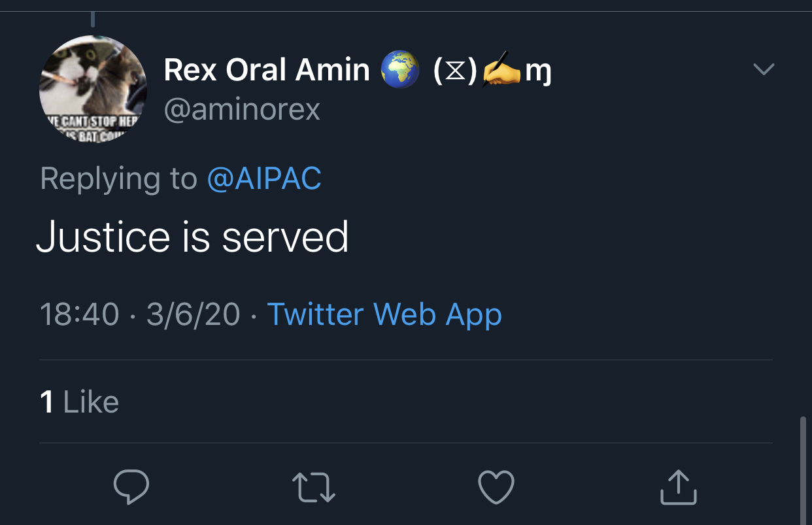Click the "Replying to" label
The height and width of the screenshot is (525, 812).
tap(118, 178)
